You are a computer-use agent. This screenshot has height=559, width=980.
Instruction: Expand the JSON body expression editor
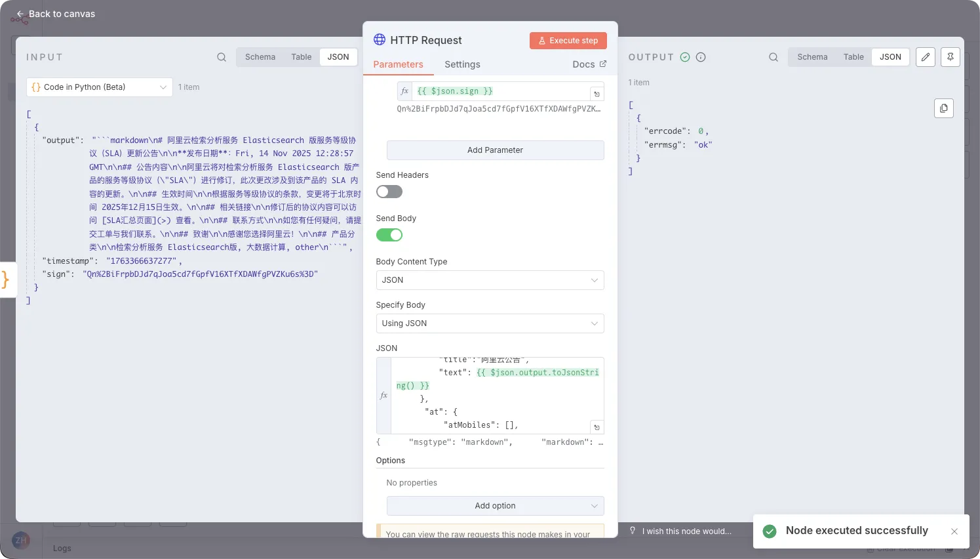(597, 427)
